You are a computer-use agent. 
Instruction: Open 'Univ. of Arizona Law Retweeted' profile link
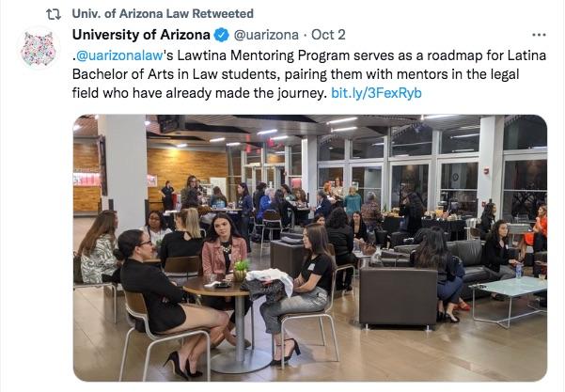[x=163, y=14]
